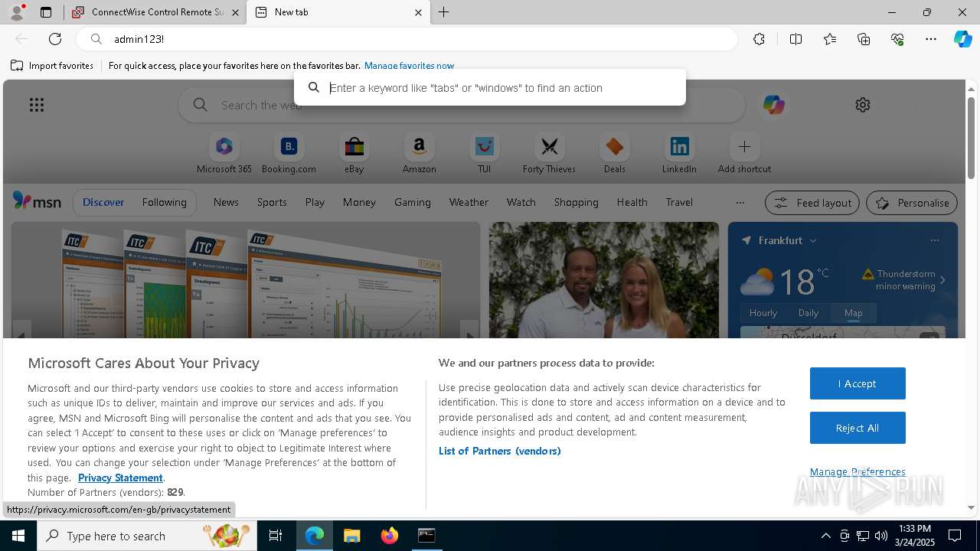The image size is (980, 551).
Task: Click the address bar containing admin123!
Action: tap(407, 39)
